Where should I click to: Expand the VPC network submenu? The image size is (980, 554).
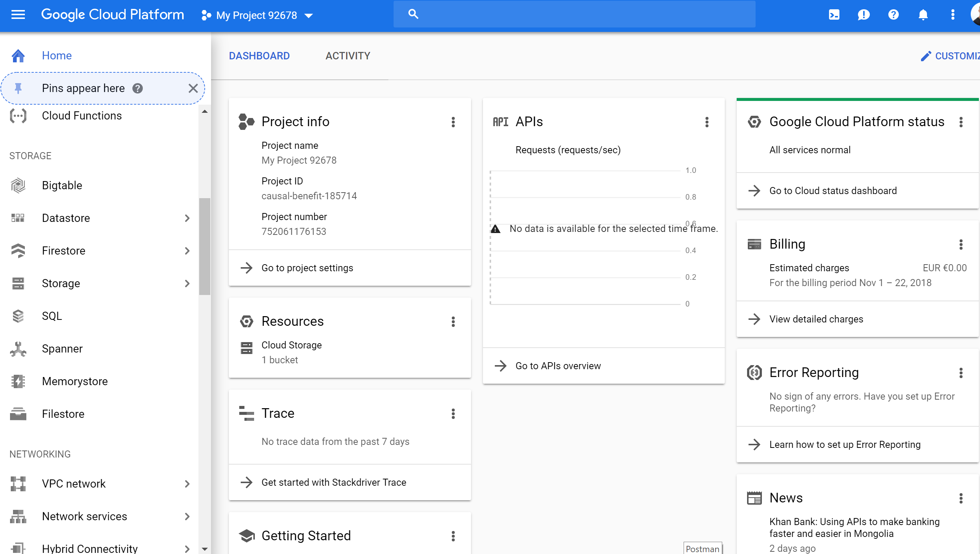coord(187,483)
